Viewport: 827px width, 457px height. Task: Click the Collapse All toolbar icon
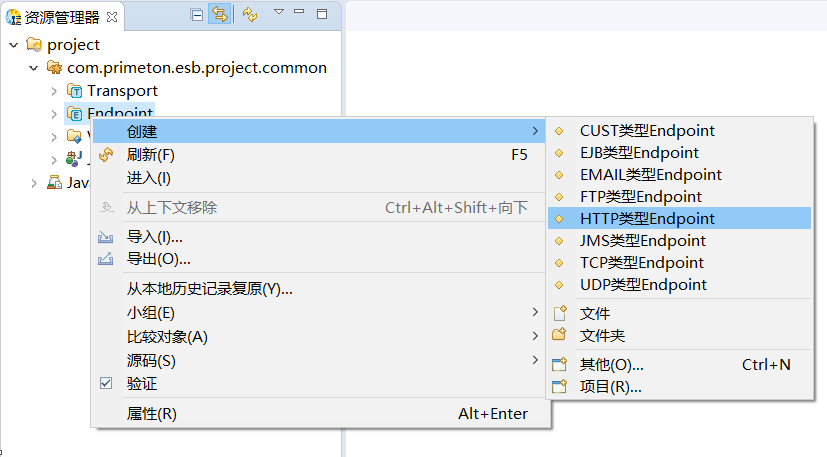point(196,15)
